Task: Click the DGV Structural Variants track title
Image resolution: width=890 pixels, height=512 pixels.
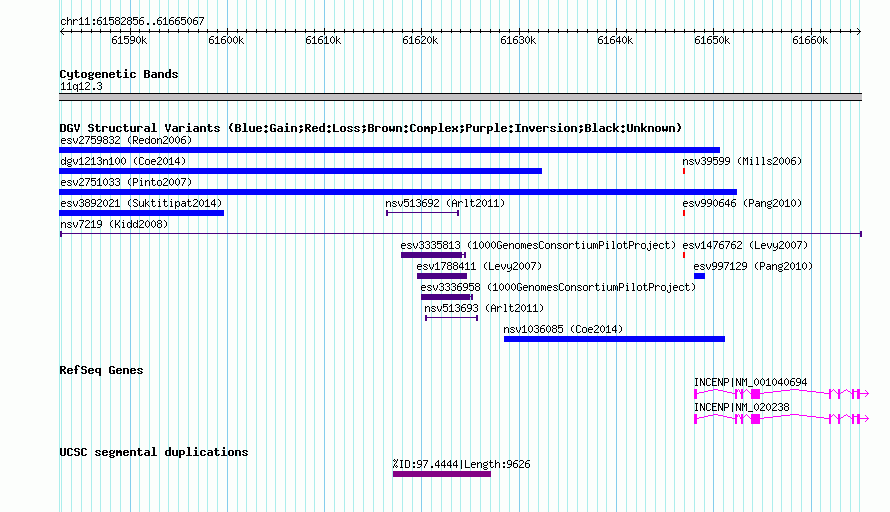Action: tap(371, 128)
